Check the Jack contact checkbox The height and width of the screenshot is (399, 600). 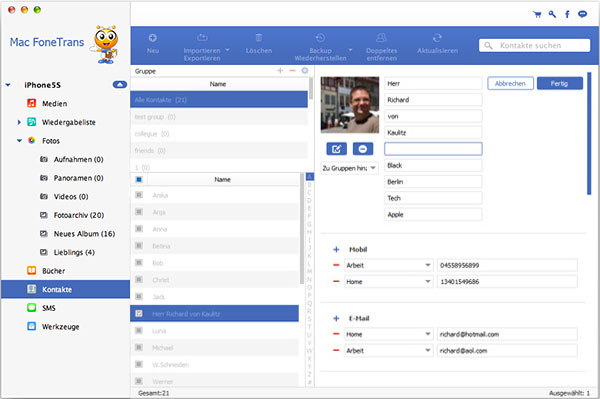139,296
